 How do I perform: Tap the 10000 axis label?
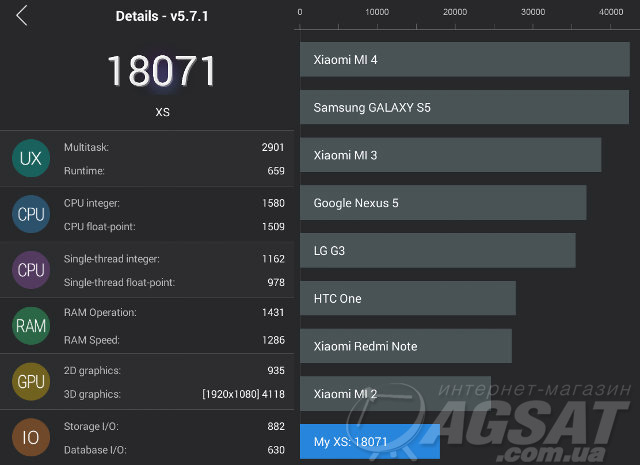pos(377,12)
